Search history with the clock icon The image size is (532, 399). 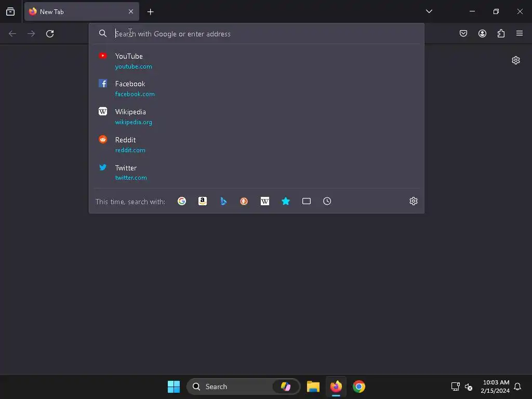coord(327,201)
